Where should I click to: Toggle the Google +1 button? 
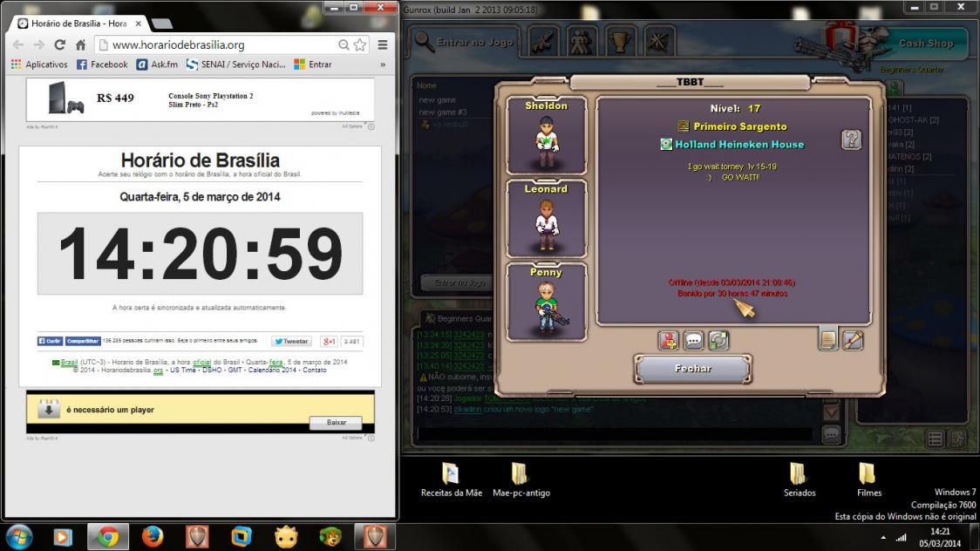(x=329, y=342)
